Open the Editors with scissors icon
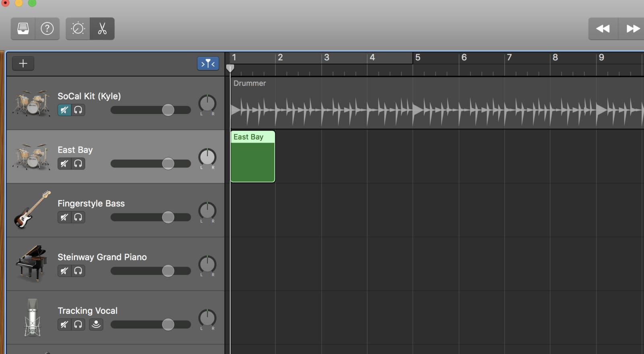 point(102,29)
